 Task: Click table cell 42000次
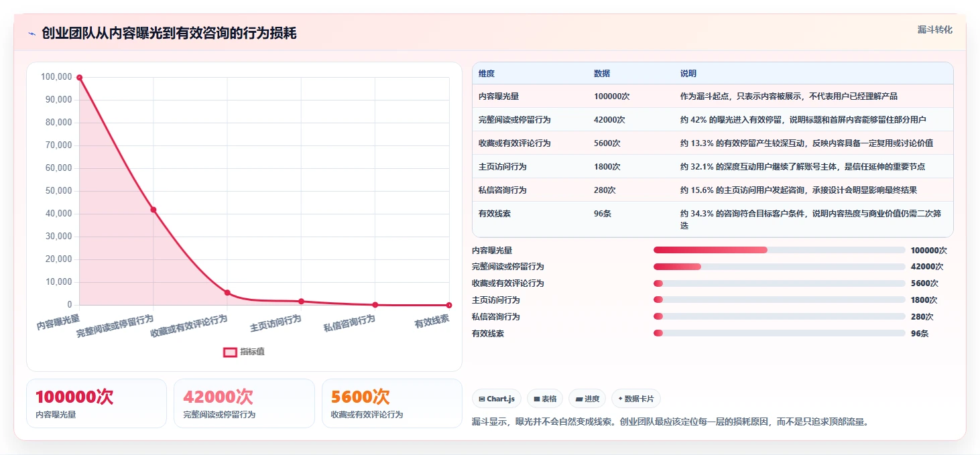[609, 120]
